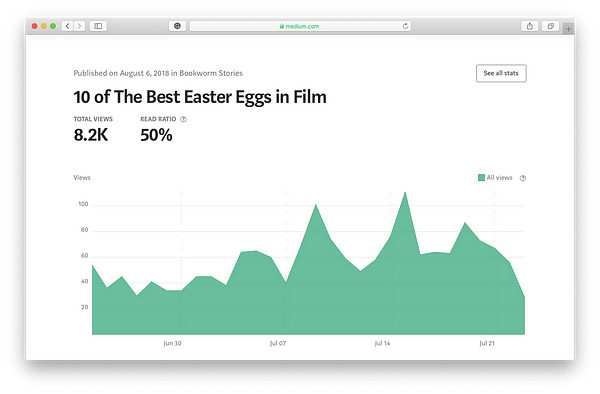The image size is (600, 394).
Task: Go forward with Safari's forward arrow
Action: [x=79, y=26]
